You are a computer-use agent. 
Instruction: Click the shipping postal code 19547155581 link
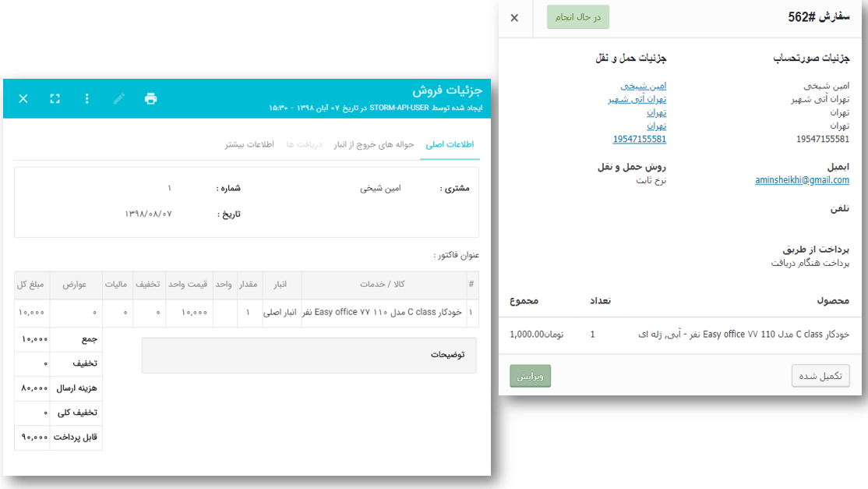point(640,139)
